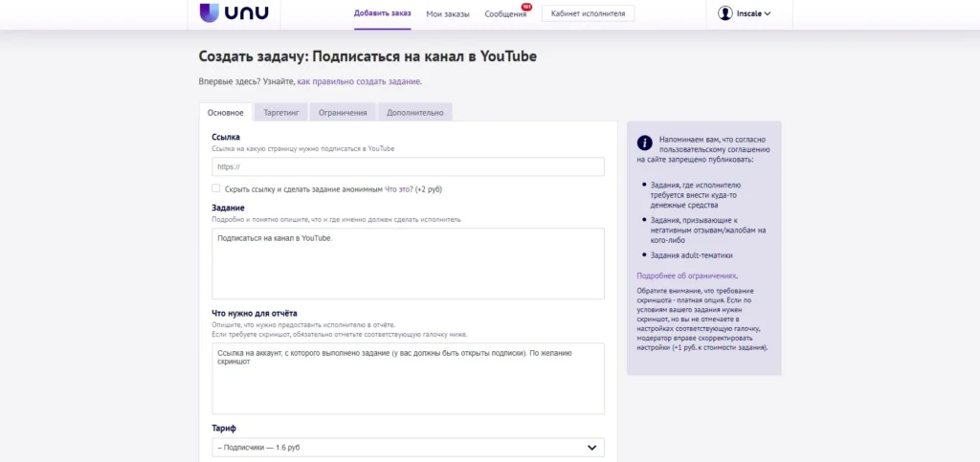Click the Тариф dropdown chevron arrow
Viewport: 980px width, 462px height.
pos(591,448)
